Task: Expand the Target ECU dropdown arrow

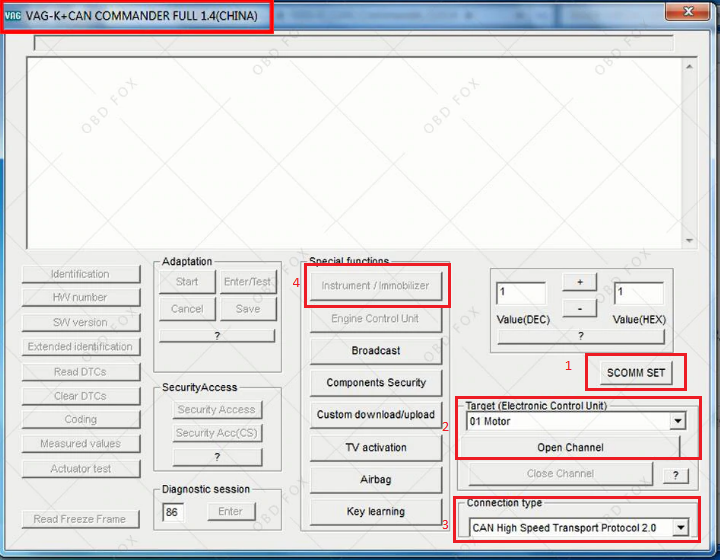Action: tap(678, 421)
